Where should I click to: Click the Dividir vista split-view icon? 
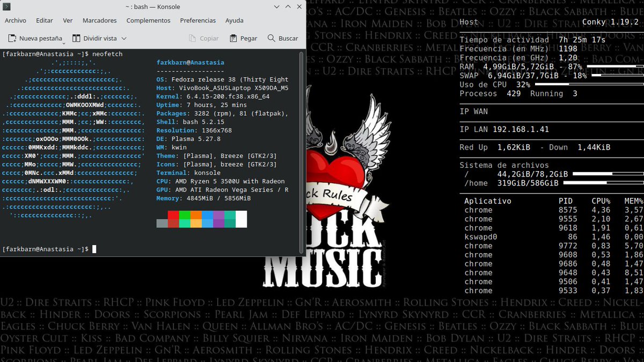coord(76,39)
